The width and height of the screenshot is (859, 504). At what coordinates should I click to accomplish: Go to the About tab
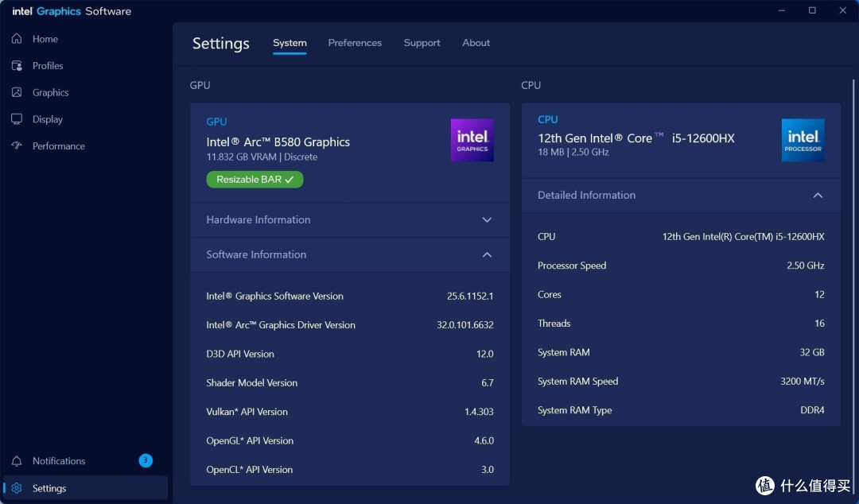(x=476, y=43)
